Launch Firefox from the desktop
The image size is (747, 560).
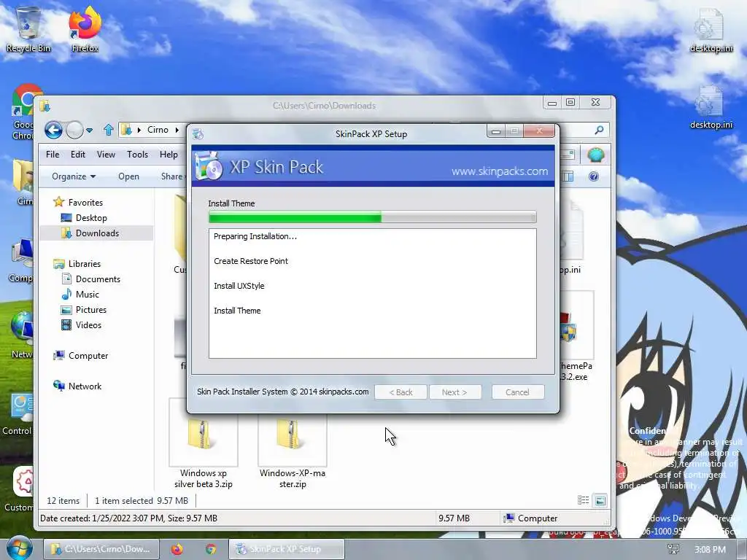pos(85,29)
